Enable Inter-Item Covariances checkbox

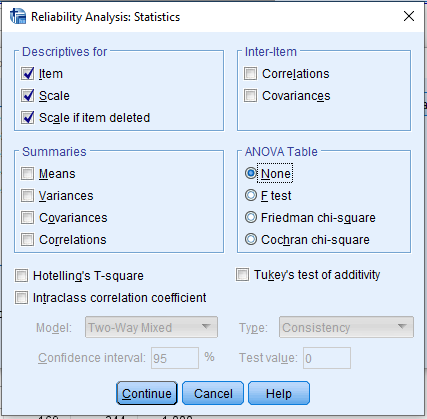tap(250, 96)
